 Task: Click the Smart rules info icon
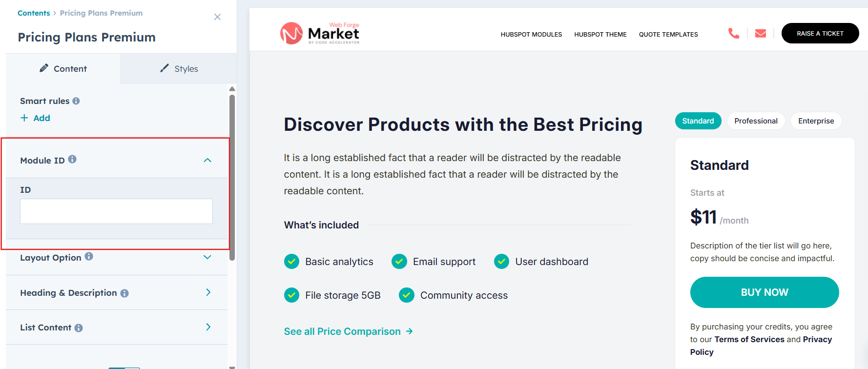click(76, 101)
